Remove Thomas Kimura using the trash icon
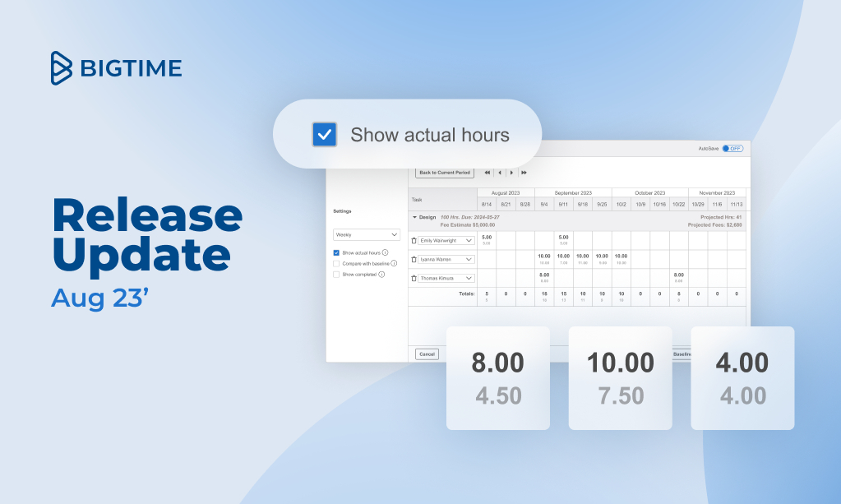This screenshot has width=841, height=504. pos(414,278)
